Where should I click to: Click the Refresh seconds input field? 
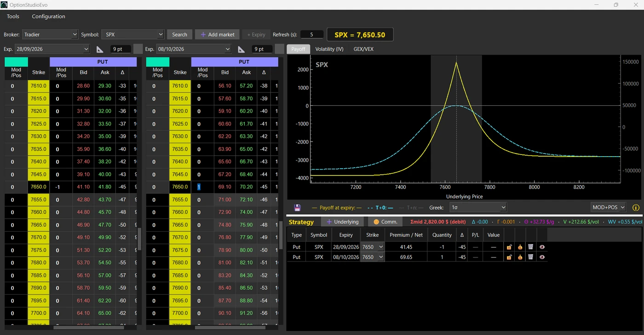312,34
